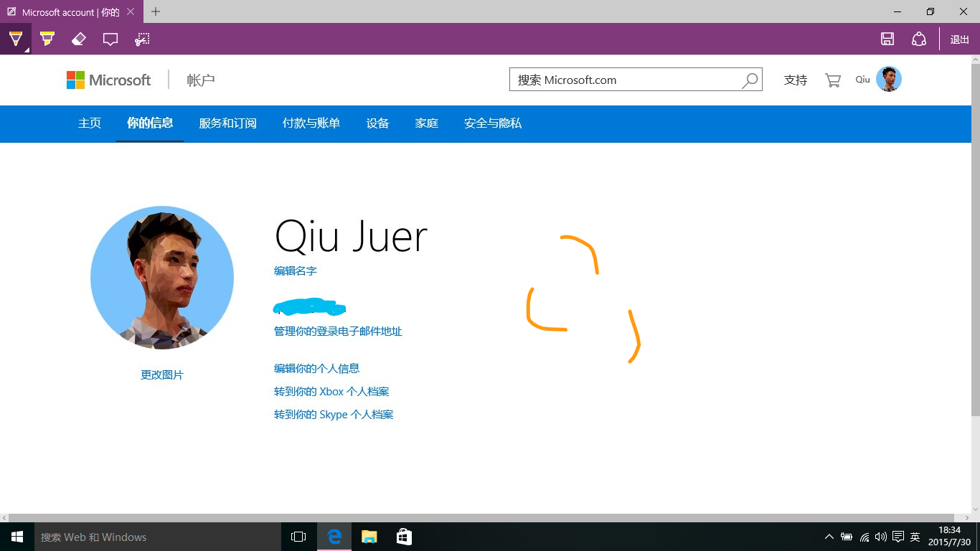This screenshot has width=980, height=551.
Task: Share the Web Note
Action: (919, 39)
